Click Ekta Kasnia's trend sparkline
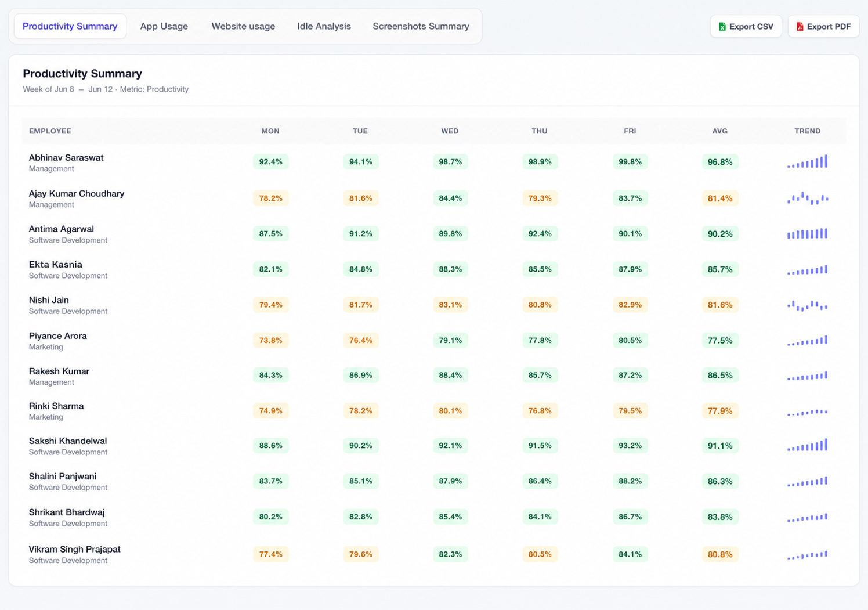The width and height of the screenshot is (868, 610). coord(807,269)
